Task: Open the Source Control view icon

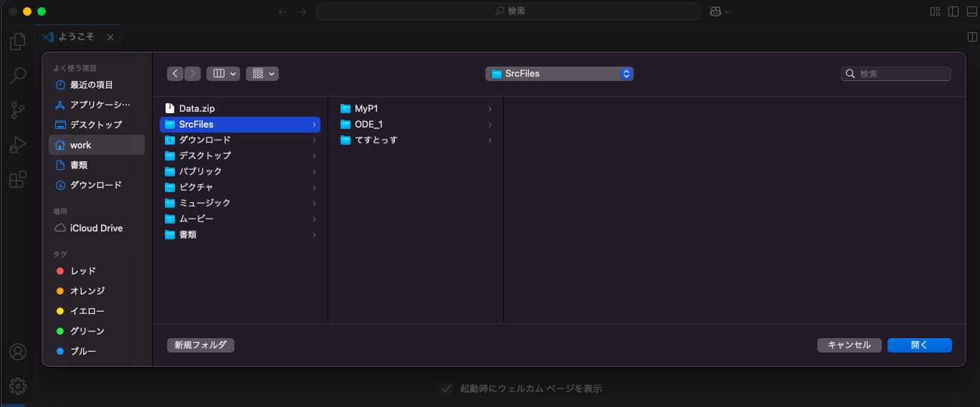Action: coord(18,110)
